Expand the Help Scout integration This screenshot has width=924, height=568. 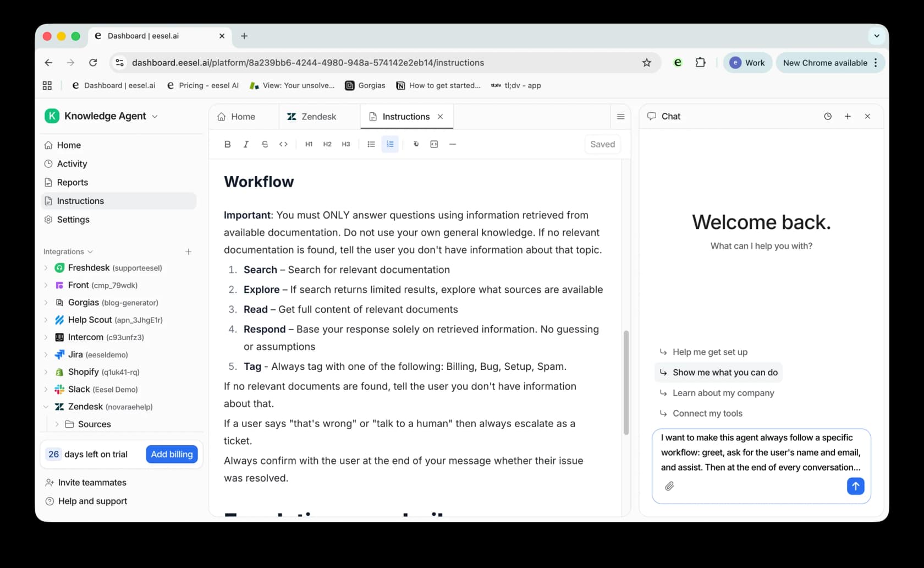[x=46, y=320]
